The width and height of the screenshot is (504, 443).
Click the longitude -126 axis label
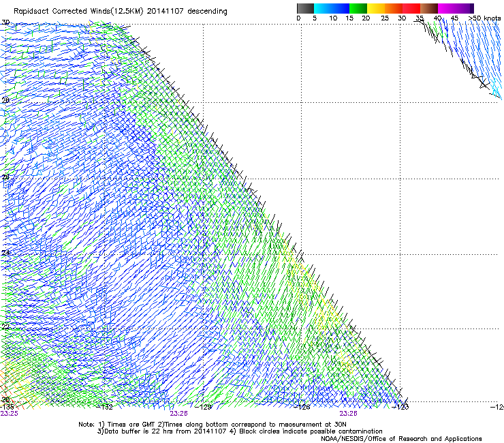302,408
